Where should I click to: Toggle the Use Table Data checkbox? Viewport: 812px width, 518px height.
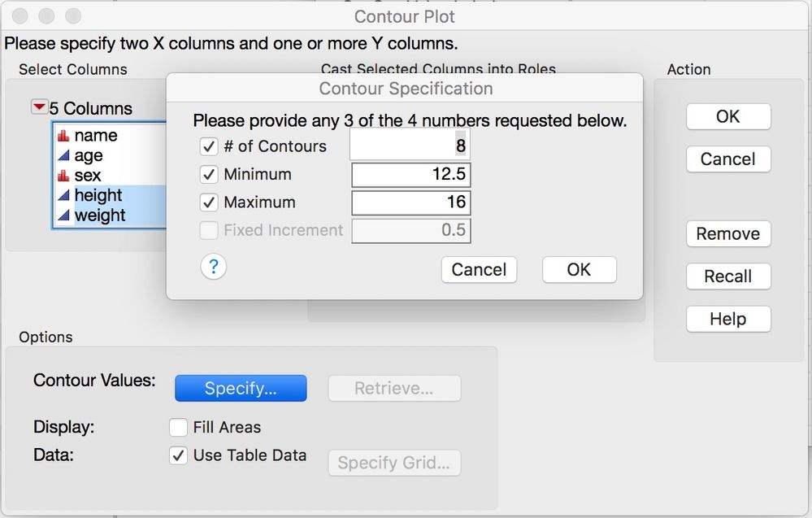[178, 455]
